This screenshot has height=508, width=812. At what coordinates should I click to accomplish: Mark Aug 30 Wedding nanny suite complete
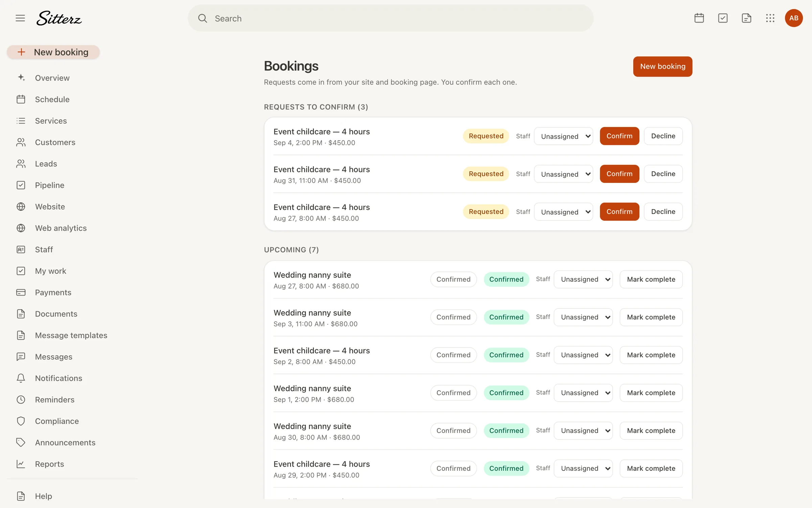tap(651, 431)
